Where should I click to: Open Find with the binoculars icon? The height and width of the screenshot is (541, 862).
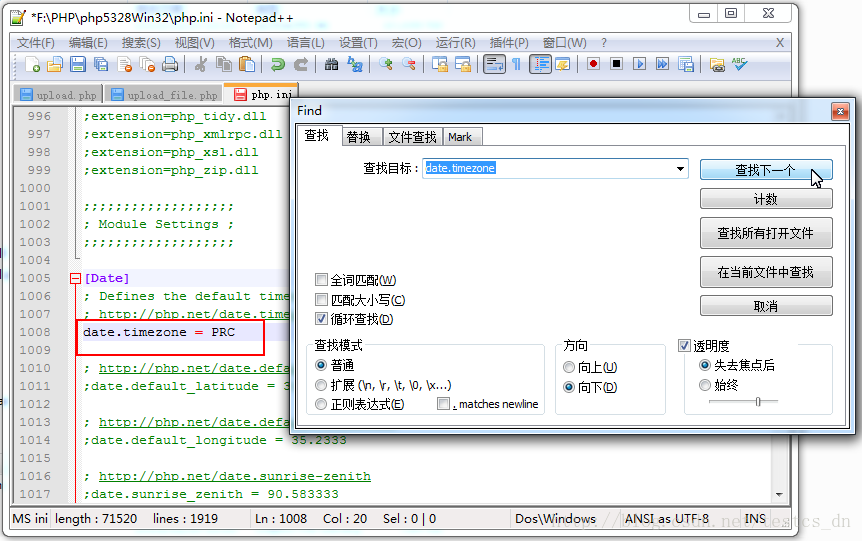click(x=331, y=64)
